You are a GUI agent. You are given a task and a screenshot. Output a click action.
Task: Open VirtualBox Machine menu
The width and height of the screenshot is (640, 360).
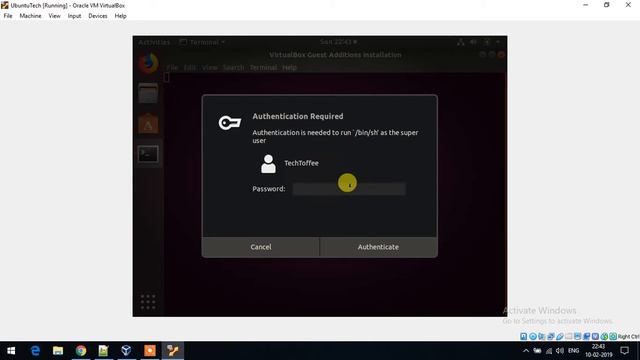30,16
